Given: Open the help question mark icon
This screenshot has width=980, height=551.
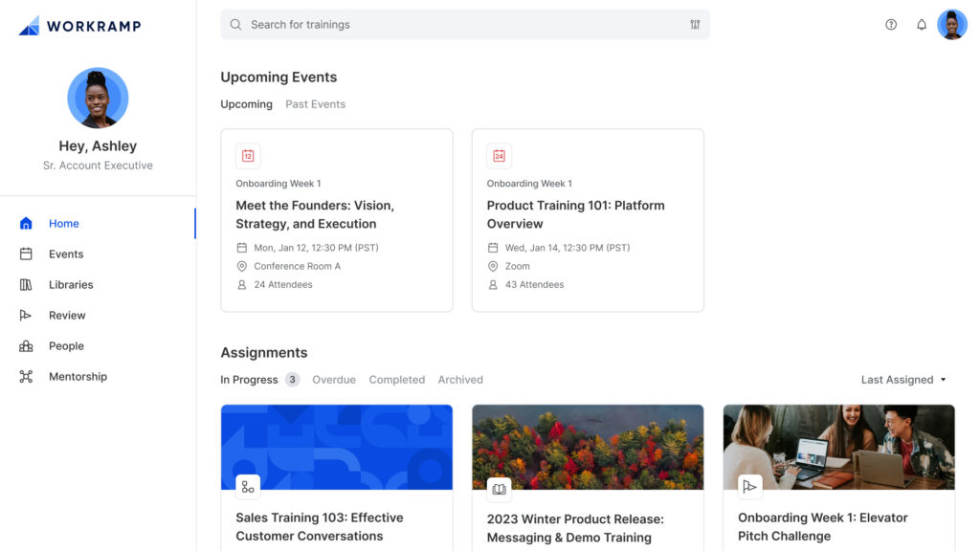Looking at the screenshot, I should click(x=891, y=24).
